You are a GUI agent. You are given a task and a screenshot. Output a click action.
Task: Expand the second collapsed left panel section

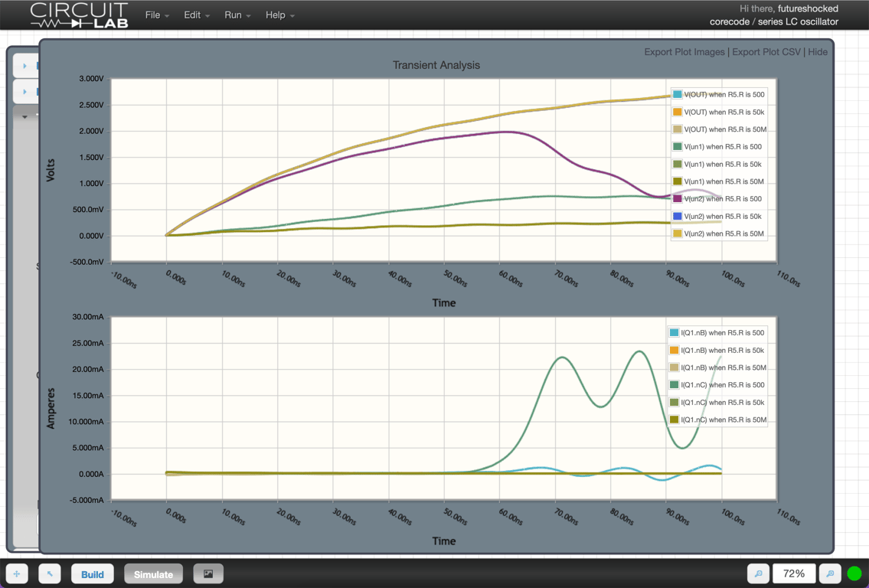[25, 92]
